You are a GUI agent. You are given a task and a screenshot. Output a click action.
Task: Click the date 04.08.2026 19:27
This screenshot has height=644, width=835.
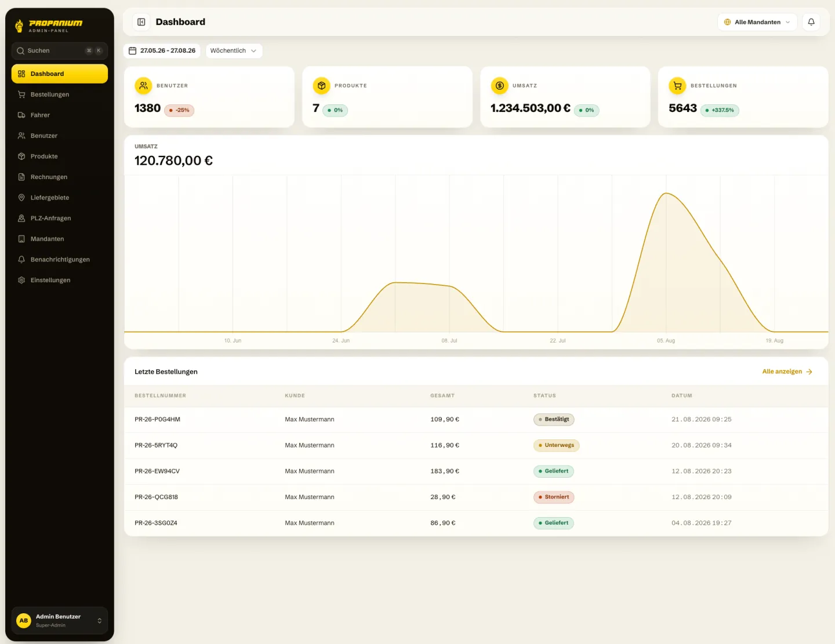[702, 523]
